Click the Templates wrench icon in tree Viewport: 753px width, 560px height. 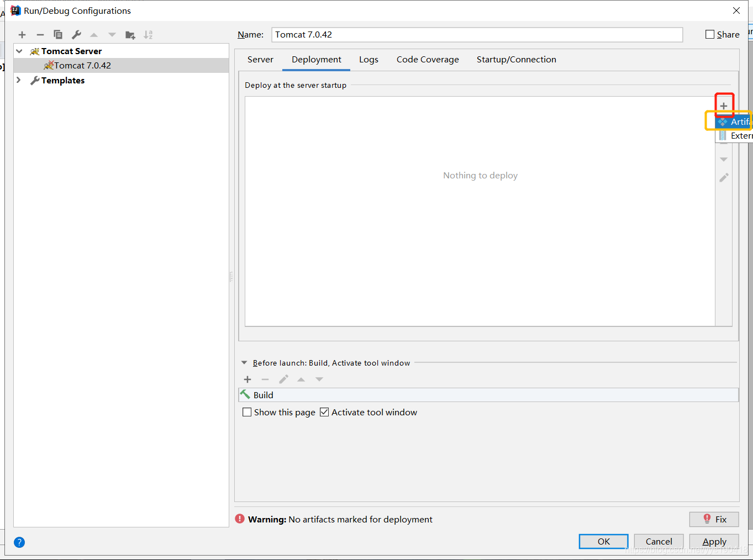pos(34,81)
